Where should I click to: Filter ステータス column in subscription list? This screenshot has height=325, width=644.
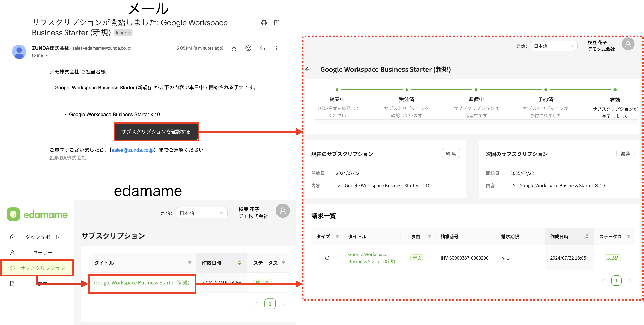click(x=284, y=263)
